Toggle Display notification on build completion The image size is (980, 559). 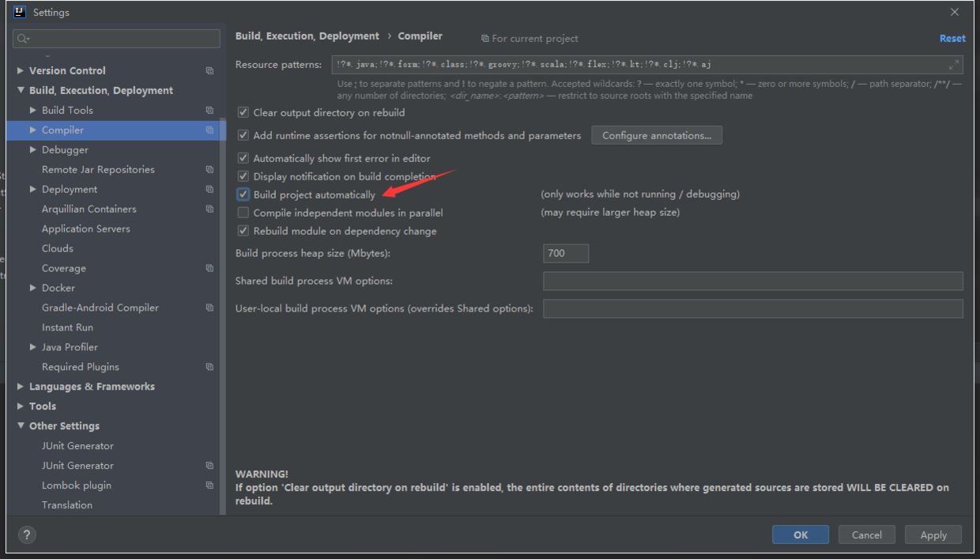pyautogui.click(x=243, y=177)
